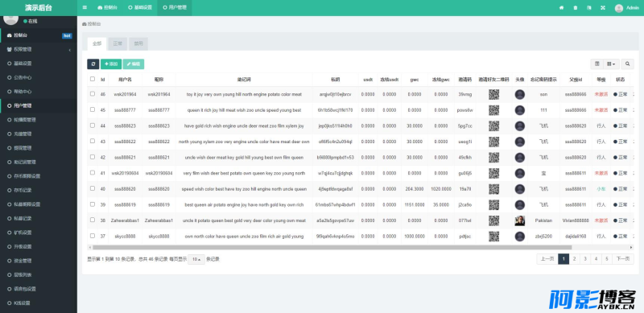
Task: Click the hamburger menu toggle icon
Action: tap(85, 7)
